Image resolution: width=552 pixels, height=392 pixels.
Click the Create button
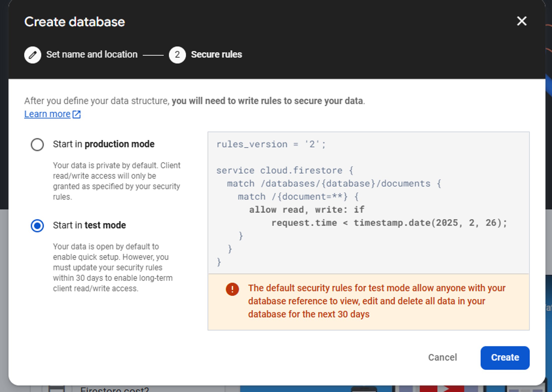click(505, 358)
